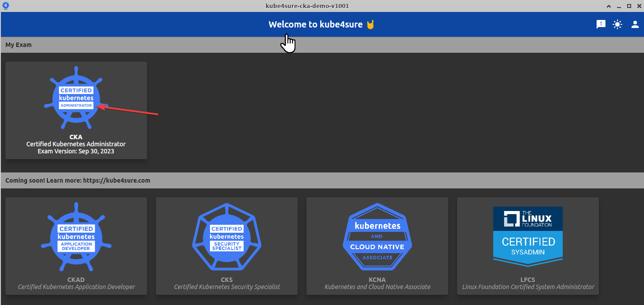Viewport: 644px width, 305px height.
Task: Click the kube4sure app icon in title bar
Action: [6, 6]
